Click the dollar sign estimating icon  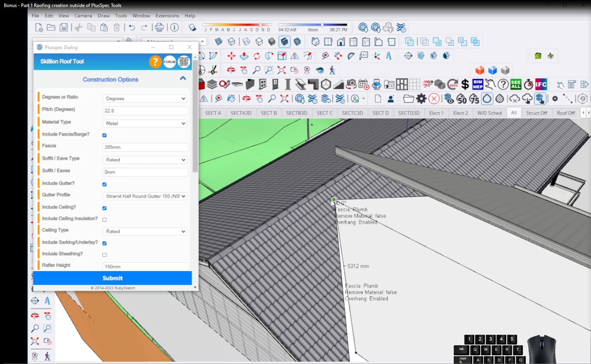pos(465,84)
